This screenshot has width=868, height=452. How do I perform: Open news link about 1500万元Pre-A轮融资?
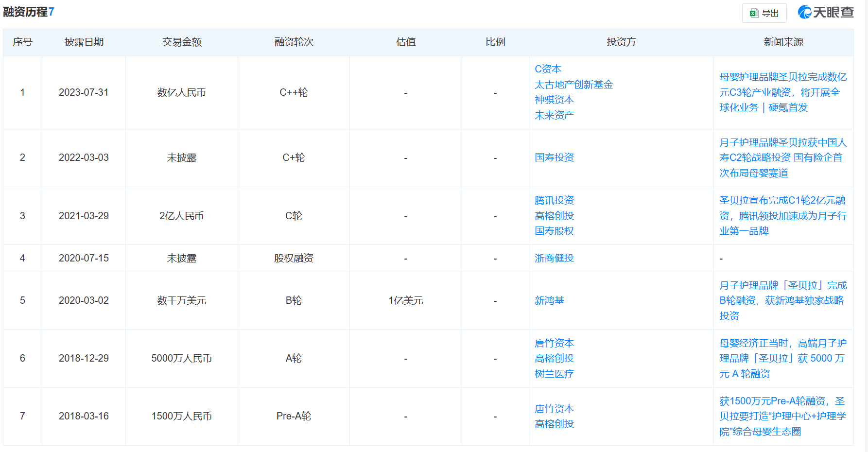783,416
